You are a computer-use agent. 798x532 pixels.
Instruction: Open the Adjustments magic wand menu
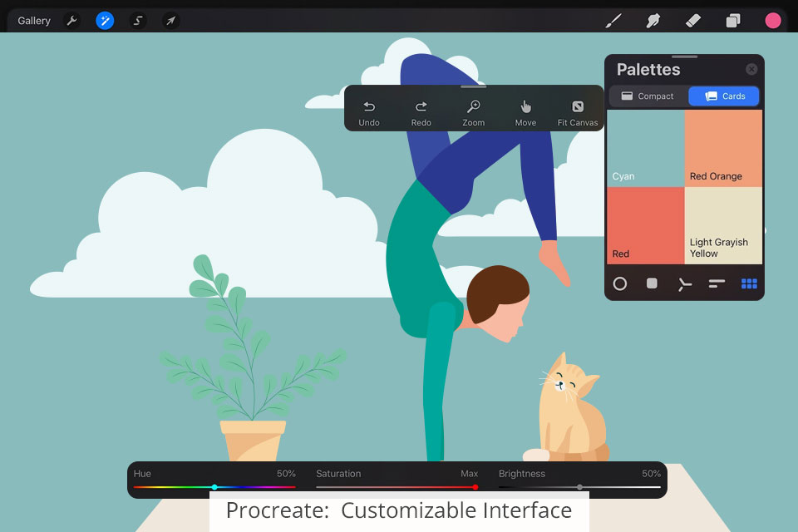pos(105,21)
